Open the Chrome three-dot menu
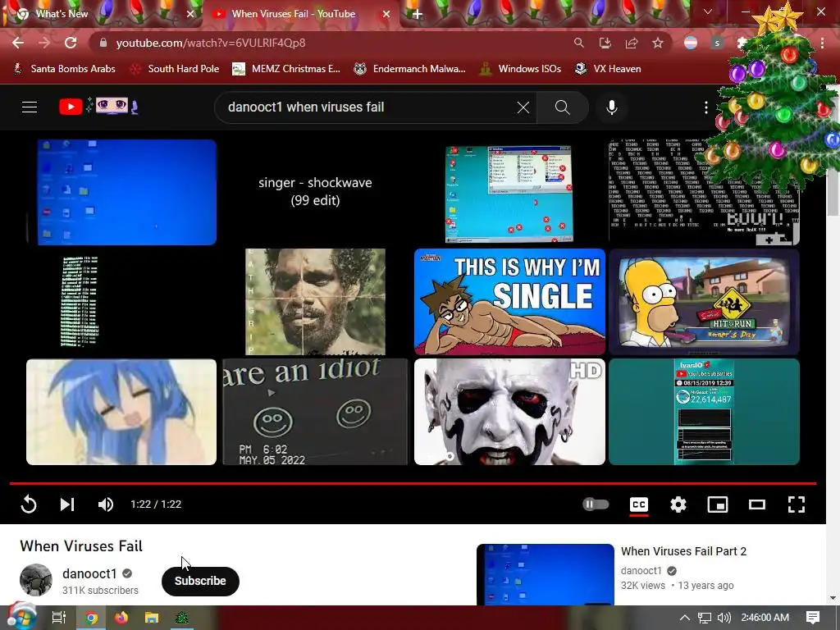Screen dimensions: 840x630 [x=822, y=43]
